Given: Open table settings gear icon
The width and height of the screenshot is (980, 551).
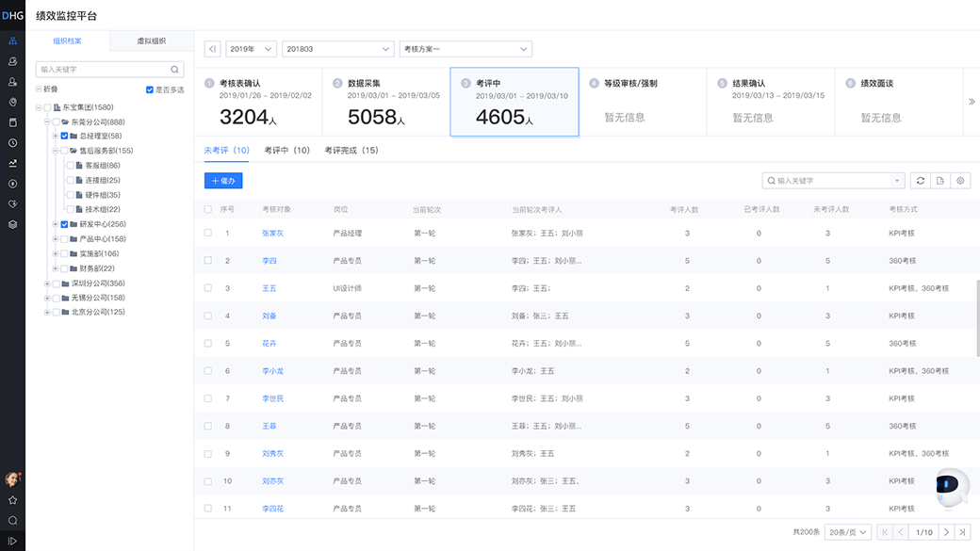Looking at the screenshot, I should click(x=960, y=181).
